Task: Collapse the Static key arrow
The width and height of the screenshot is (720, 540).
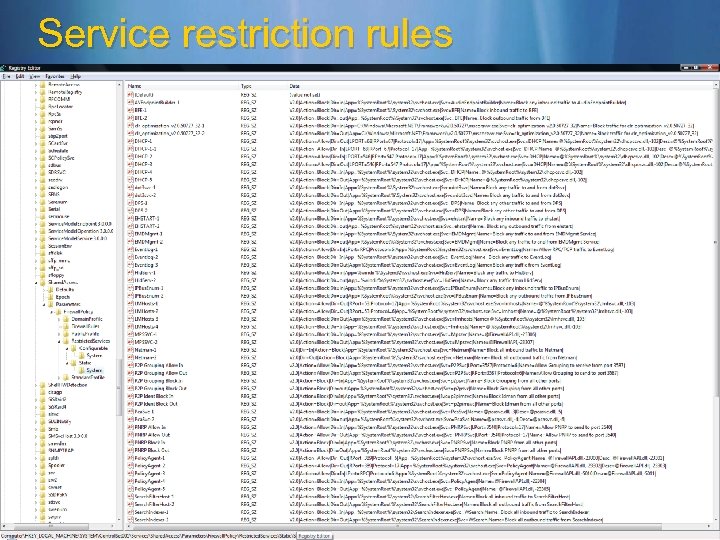Action: (x=68, y=363)
